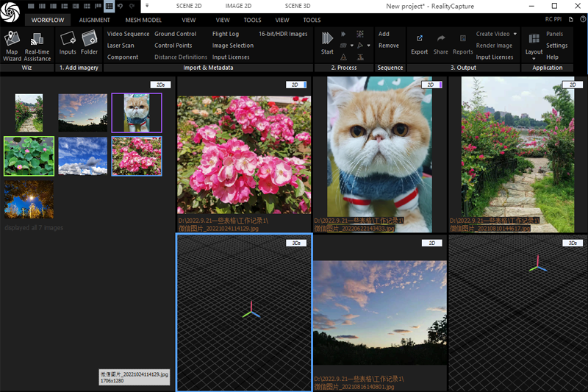This screenshot has width=588, height=392.
Task: Click Add in the Sequence group
Action: (384, 34)
